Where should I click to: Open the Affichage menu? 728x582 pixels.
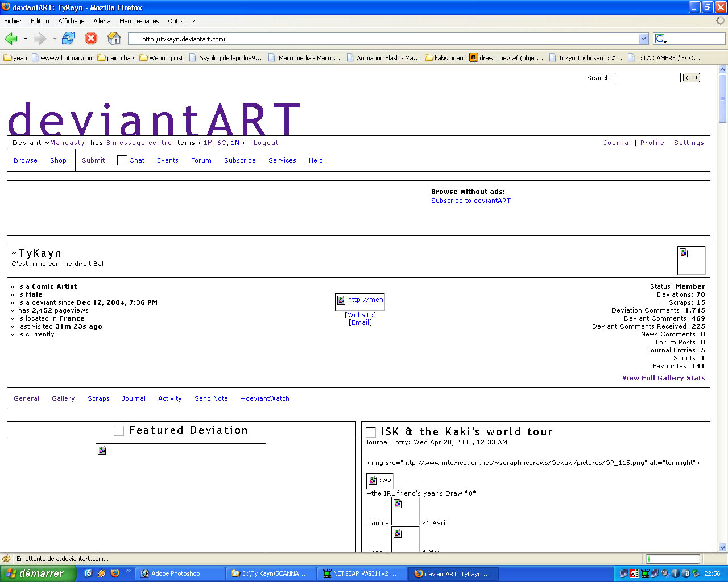[71, 21]
